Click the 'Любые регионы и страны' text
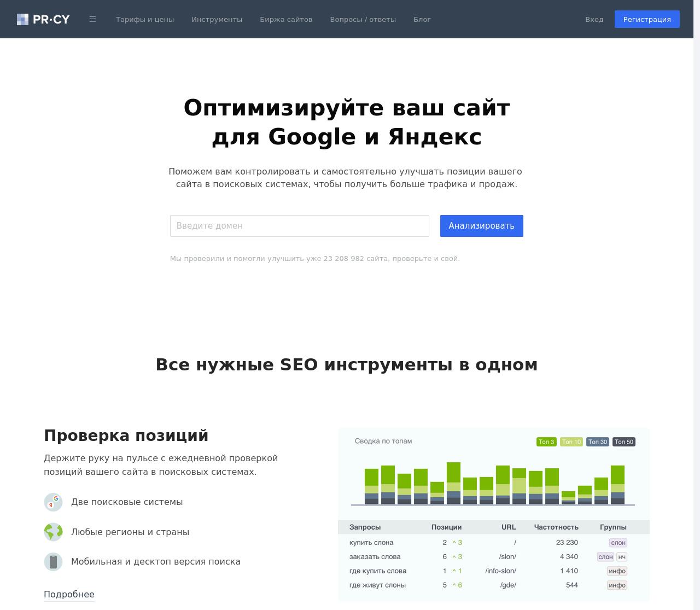Viewport: 700px width, 610px height. [x=130, y=532]
